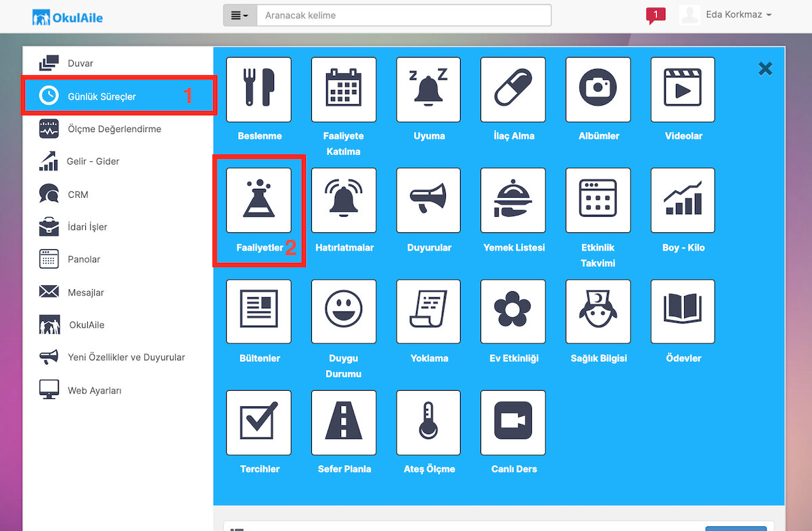Open the Tercihler checkmark icon

click(x=259, y=423)
